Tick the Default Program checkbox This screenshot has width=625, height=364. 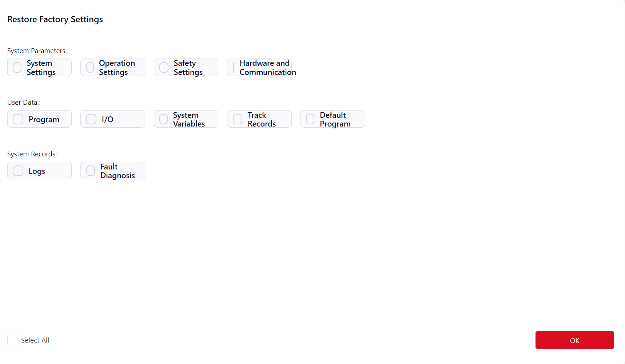(x=310, y=119)
